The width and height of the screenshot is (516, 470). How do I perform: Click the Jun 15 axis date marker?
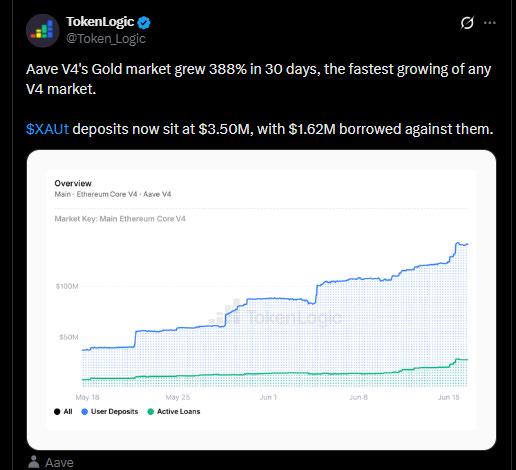tap(449, 397)
